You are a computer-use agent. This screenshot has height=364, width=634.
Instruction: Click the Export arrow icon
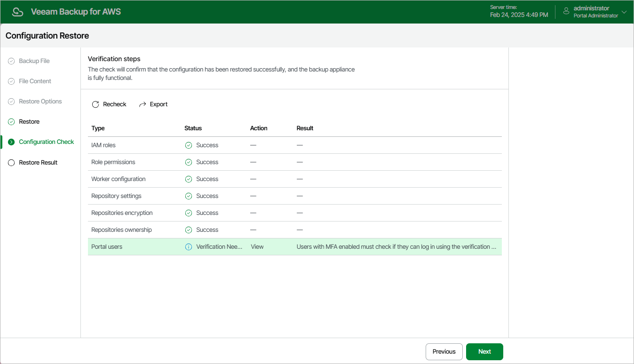[x=143, y=104]
